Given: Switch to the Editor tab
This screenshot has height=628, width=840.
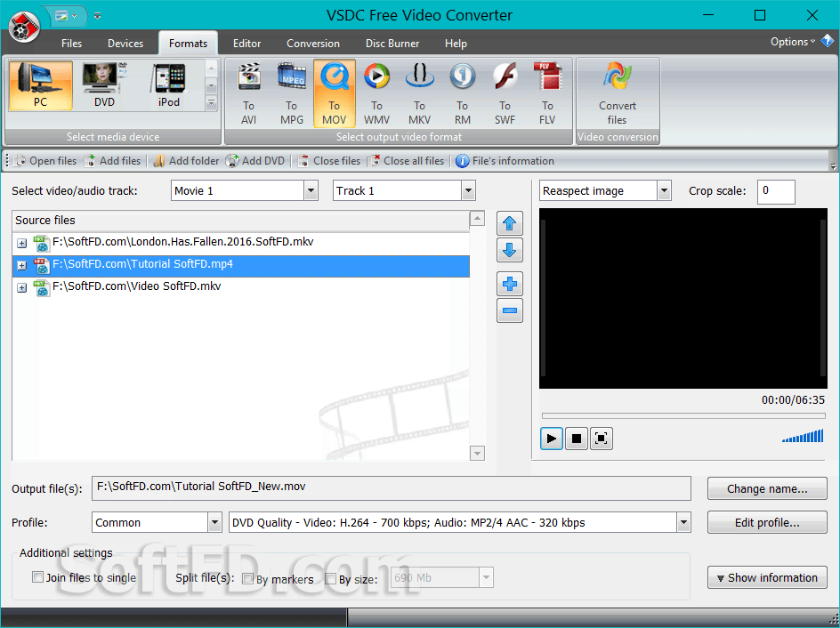Looking at the screenshot, I should [x=247, y=44].
